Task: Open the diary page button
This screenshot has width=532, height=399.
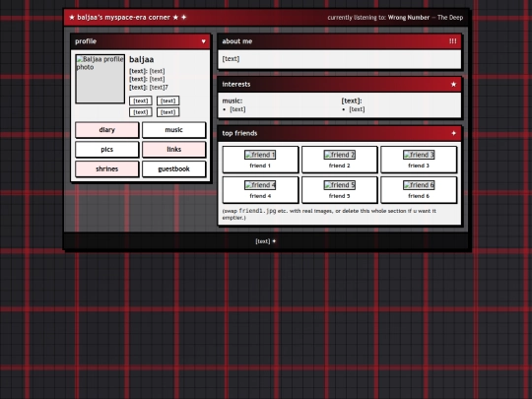Action: pos(106,130)
